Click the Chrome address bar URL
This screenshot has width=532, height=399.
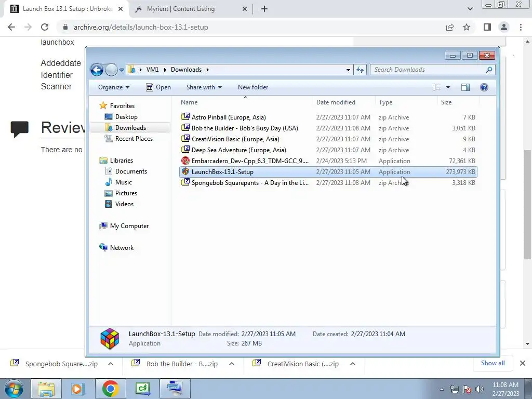141,27
